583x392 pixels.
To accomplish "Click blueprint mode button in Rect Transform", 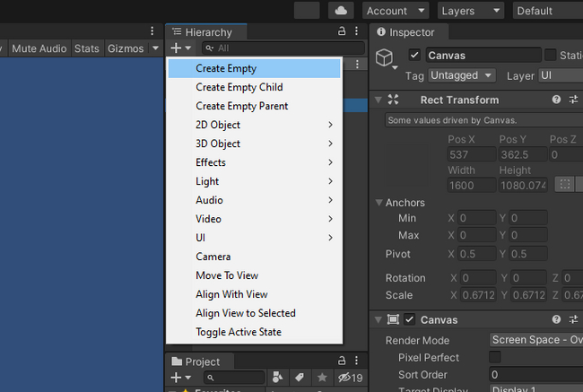I will coord(564,185).
